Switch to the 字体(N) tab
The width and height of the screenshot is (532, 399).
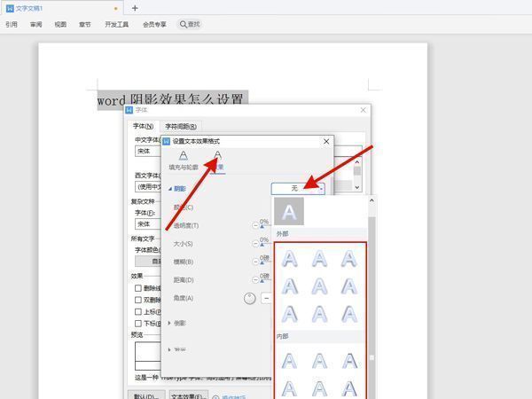pos(143,126)
